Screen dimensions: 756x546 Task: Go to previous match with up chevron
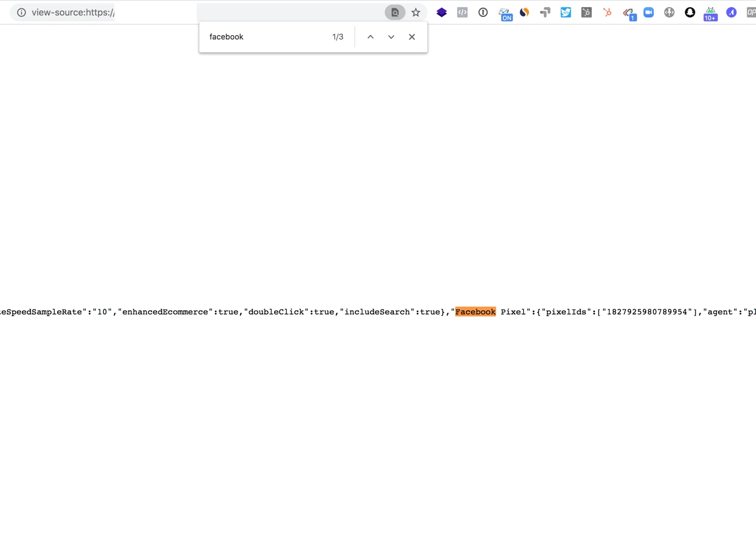(x=370, y=37)
